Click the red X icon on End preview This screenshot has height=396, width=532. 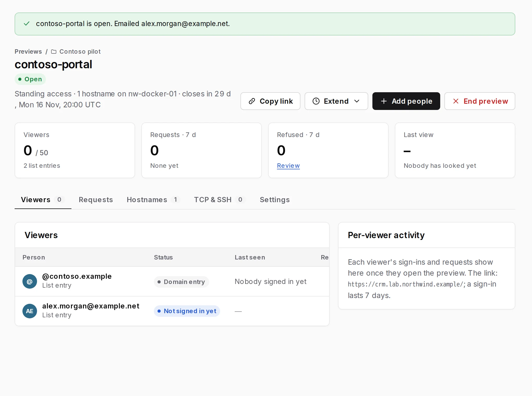[x=456, y=101]
